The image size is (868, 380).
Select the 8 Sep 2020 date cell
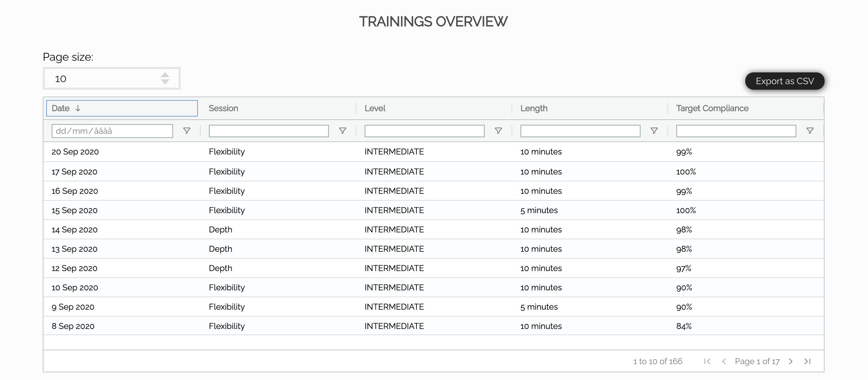[73, 326]
